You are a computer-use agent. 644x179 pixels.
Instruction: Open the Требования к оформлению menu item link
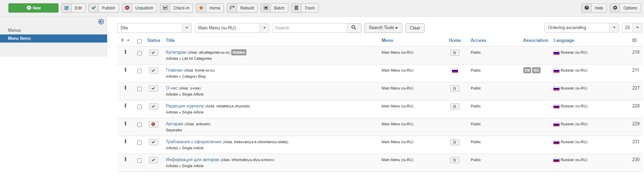click(x=193, y=142)
